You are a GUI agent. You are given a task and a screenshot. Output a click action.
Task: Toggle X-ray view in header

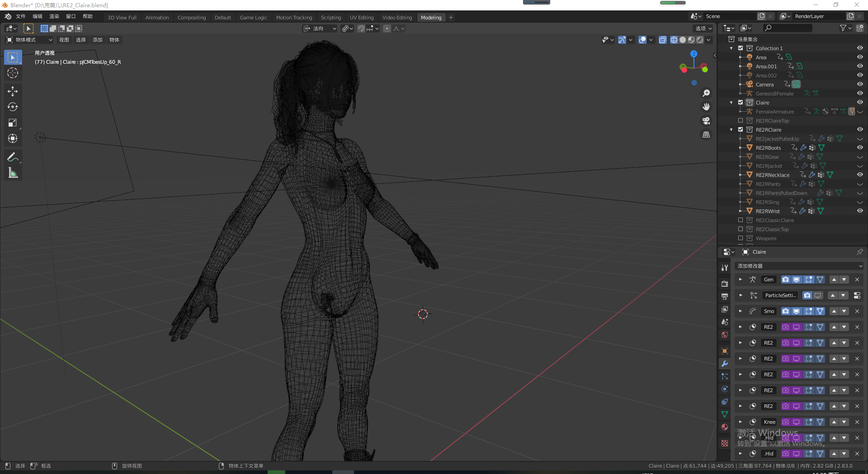point(662,40)
